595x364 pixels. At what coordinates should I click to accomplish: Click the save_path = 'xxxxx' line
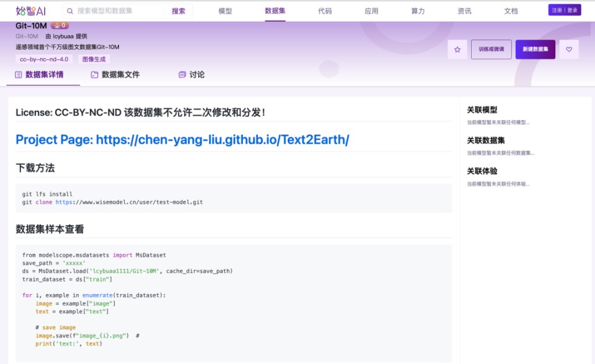click(54, 263)
